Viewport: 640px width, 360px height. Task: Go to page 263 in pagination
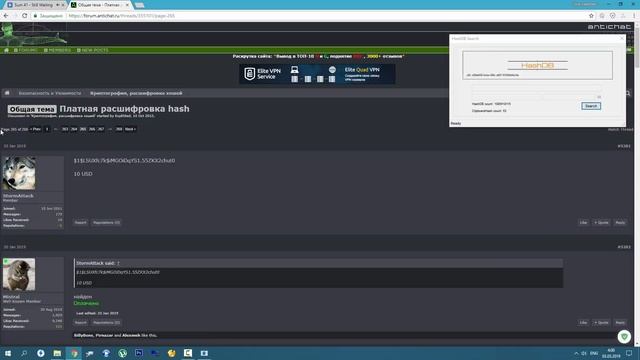(x=65, y=129)
